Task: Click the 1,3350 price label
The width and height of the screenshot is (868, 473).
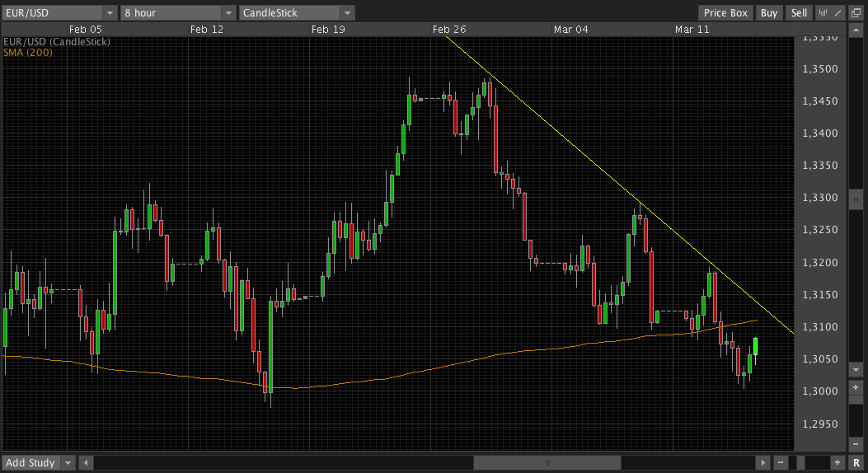Action: (x=820, y=166)
